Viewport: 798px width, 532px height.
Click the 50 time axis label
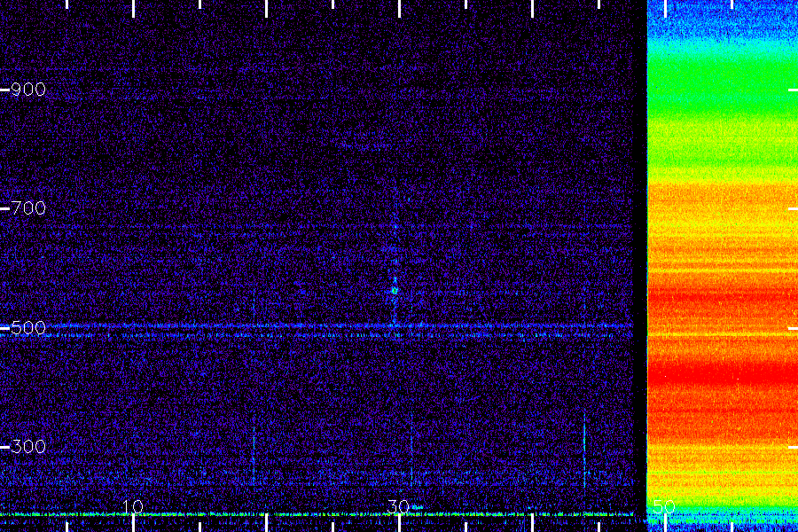(x=664, y=506)
